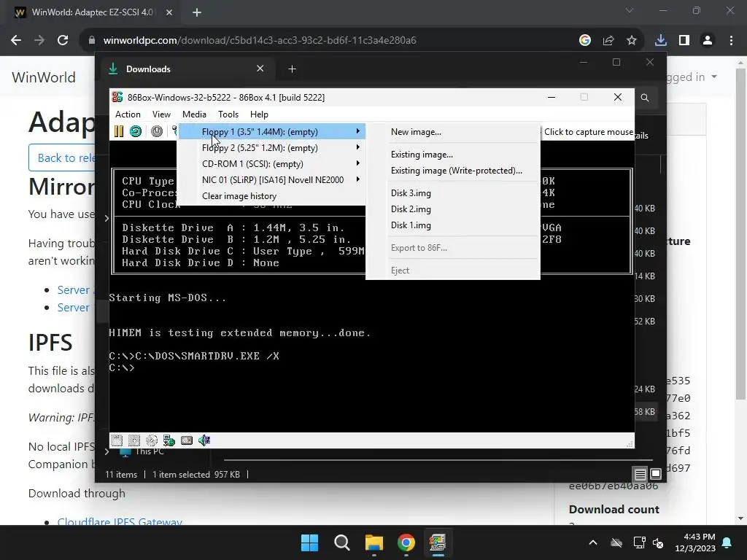Click WinWorld site logo link
This screenshot has height=560, width=747.
43,77
